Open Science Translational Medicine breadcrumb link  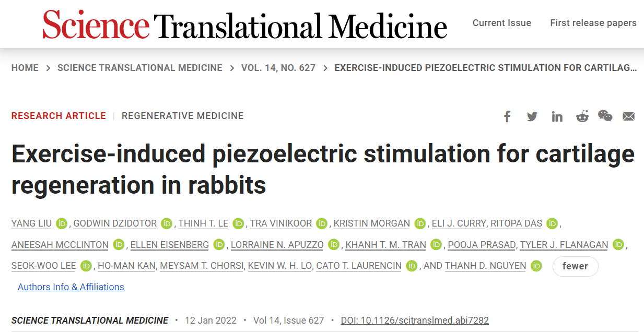(140, 68)
